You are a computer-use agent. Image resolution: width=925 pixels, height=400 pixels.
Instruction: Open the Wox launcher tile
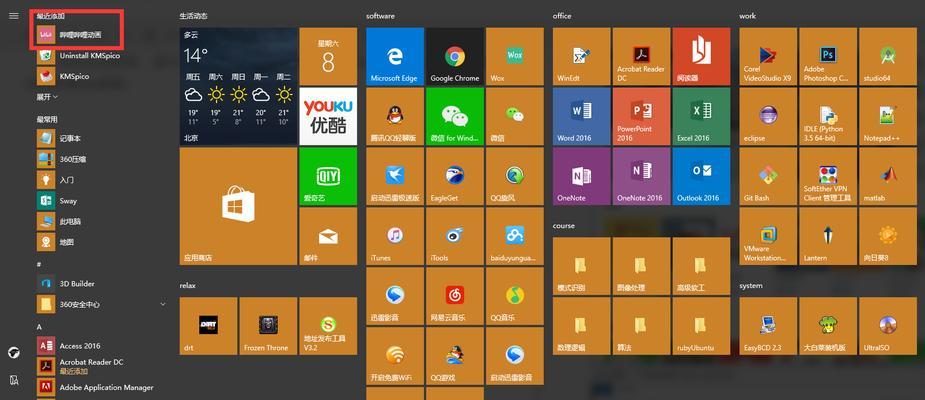pos(514,56)
